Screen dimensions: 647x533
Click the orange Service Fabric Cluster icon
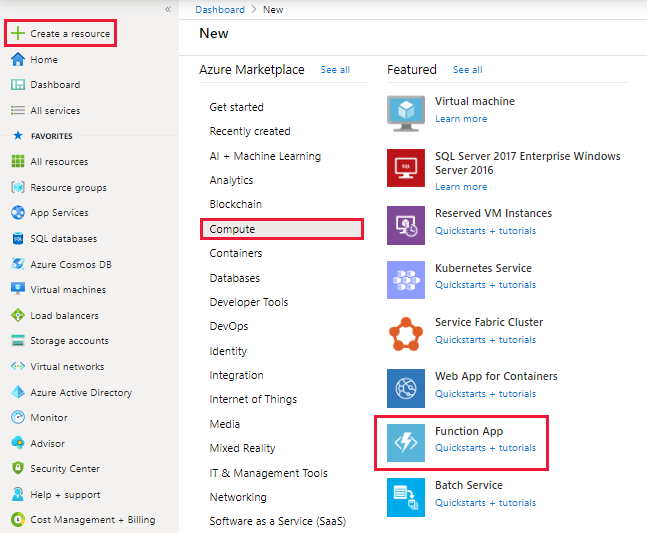click(406, 334)
